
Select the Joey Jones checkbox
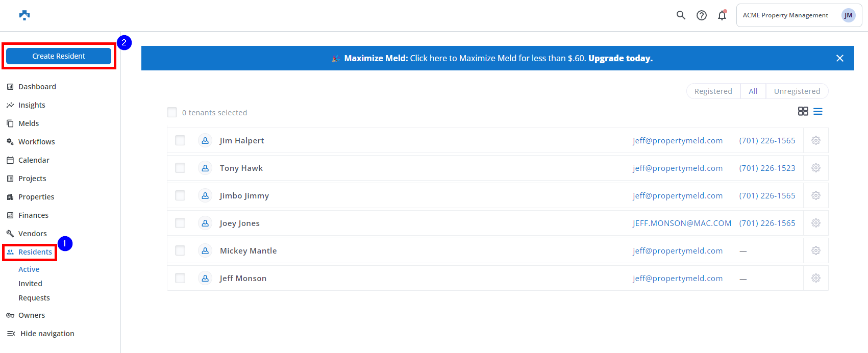click(180, 223)
